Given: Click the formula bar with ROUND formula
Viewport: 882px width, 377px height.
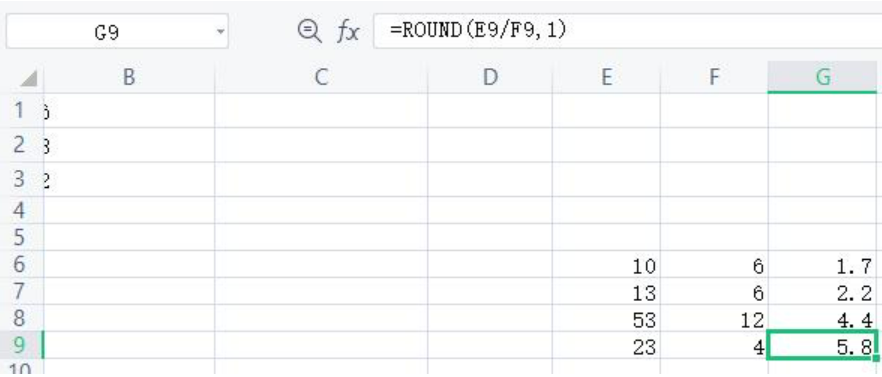Looking at the screenshot, I should tap(628, 32).
